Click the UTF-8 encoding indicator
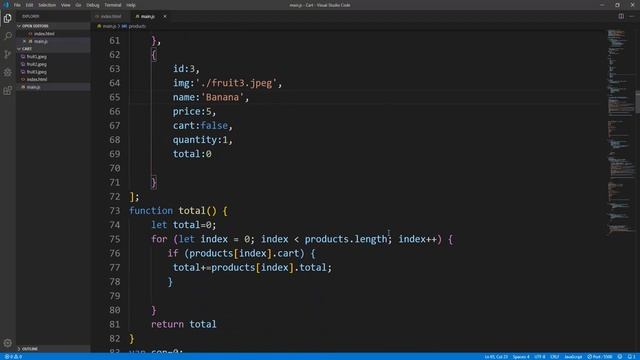The width and height of the screenshot is (640, 360). [x=540, y=357]
